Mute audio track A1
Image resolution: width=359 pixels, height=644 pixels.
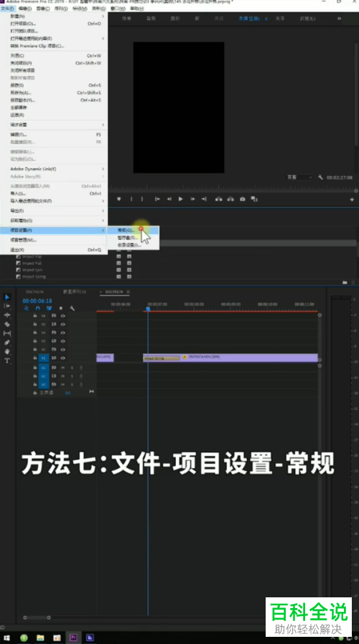[x=63, y=368]
